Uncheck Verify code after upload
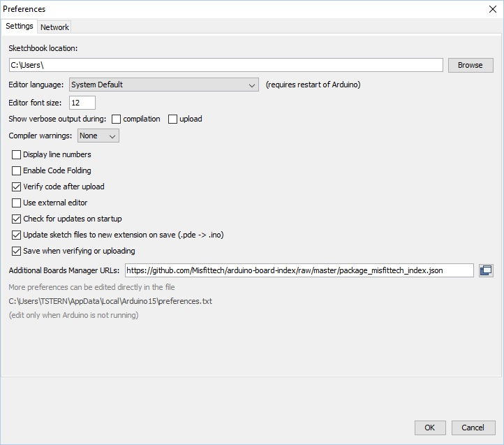Image resolution: width=504 pixels, height=445 pixels. [16, 187]
